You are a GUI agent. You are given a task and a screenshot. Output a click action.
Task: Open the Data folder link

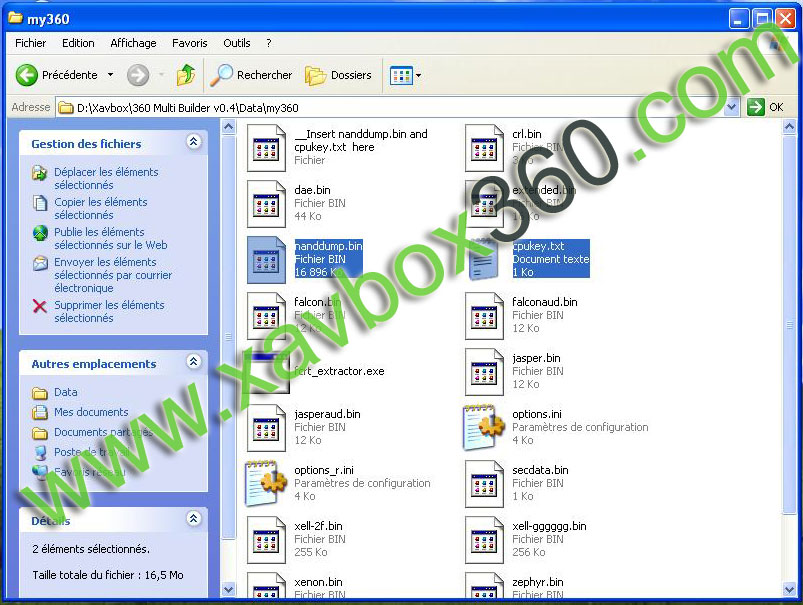click(66, 392)
